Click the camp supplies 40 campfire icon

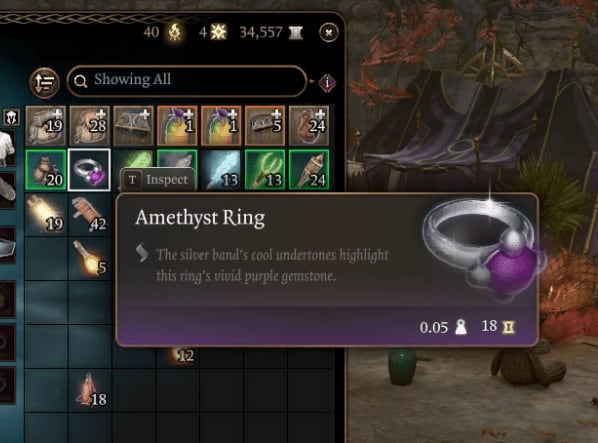pos(175,32)
